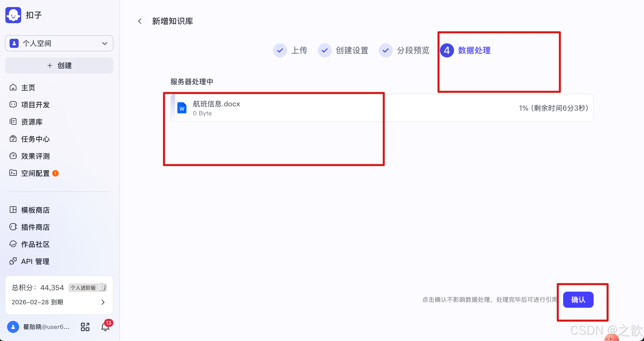Visit the 插件商店 page
644x341 pixels.
(35, 227)
